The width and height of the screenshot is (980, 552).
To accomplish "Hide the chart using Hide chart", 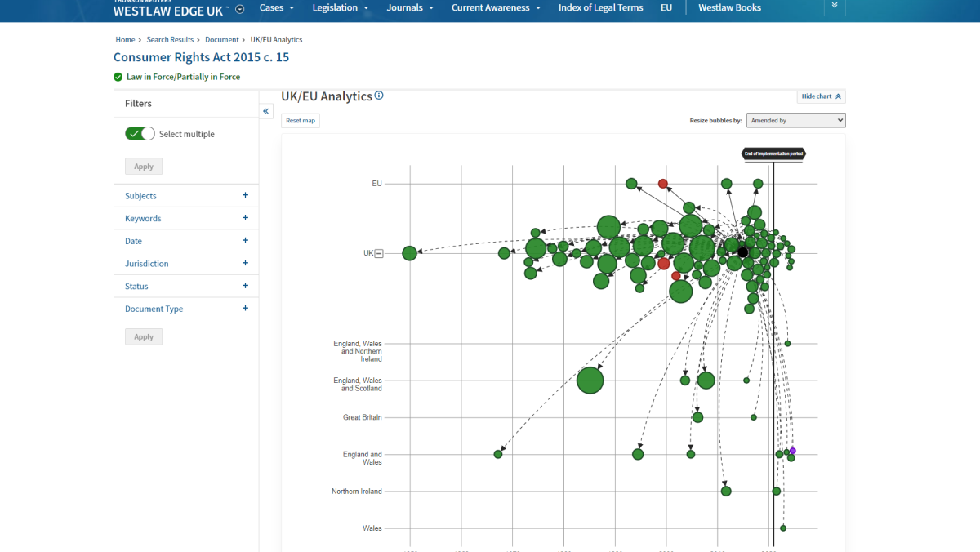I will pos(821,96).
